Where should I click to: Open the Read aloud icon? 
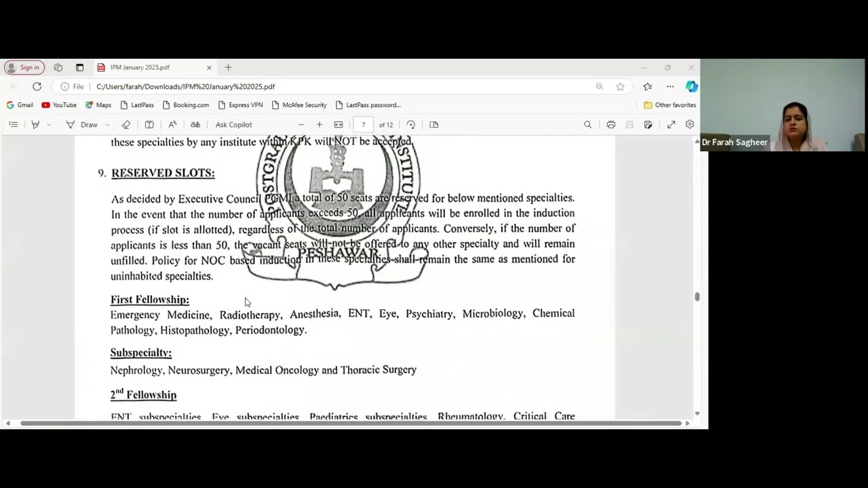point(173,125)
